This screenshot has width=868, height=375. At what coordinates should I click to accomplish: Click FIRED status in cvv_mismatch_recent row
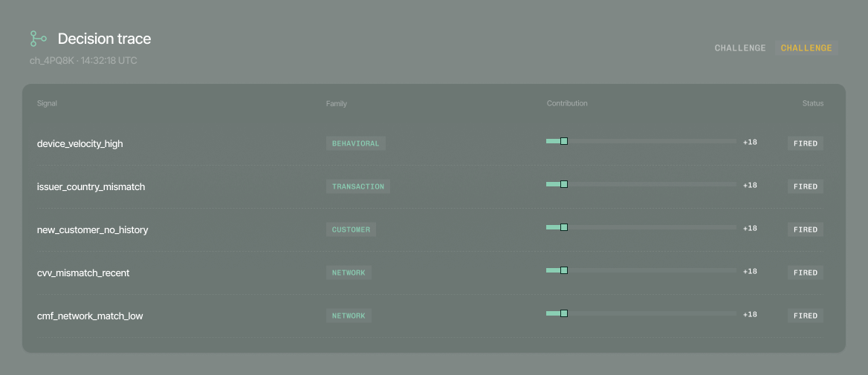coord(806,273)
